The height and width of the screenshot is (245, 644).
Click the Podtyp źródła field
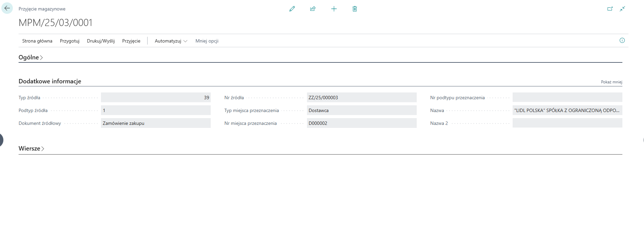coord(156,110)
